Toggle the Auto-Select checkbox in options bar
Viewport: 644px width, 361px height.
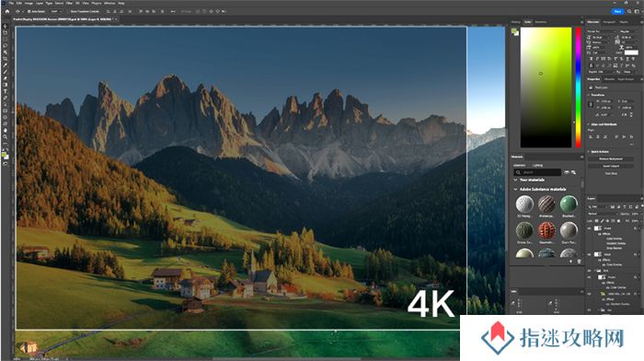tap(29, 12)
